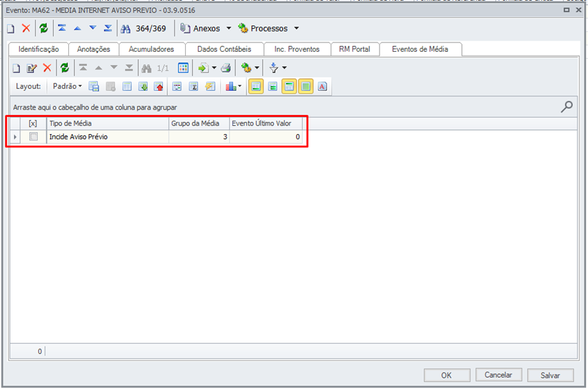Check the Incide Aviso Prévio row checkbox
The width and height of the screenshot is (588, 389).
pyautogui.click(x=33, y=137)
